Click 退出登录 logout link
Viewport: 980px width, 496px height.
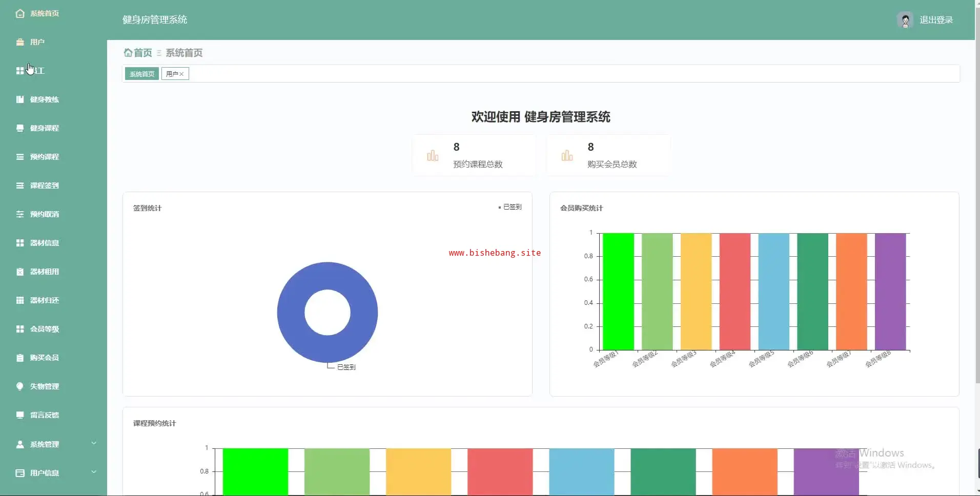click(x=936, y=20)
